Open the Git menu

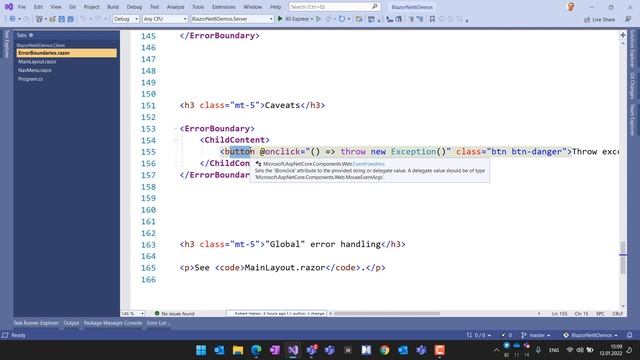pyautogui.click(x=72, y=7)
